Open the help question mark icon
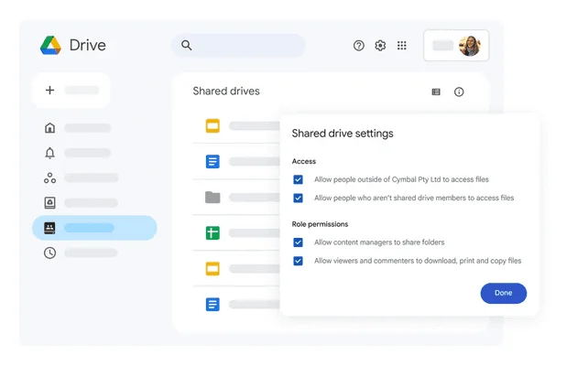 359,46
